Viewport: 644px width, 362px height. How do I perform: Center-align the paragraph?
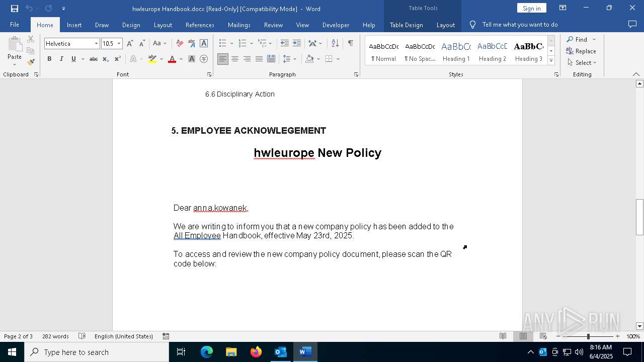[235, 59]
